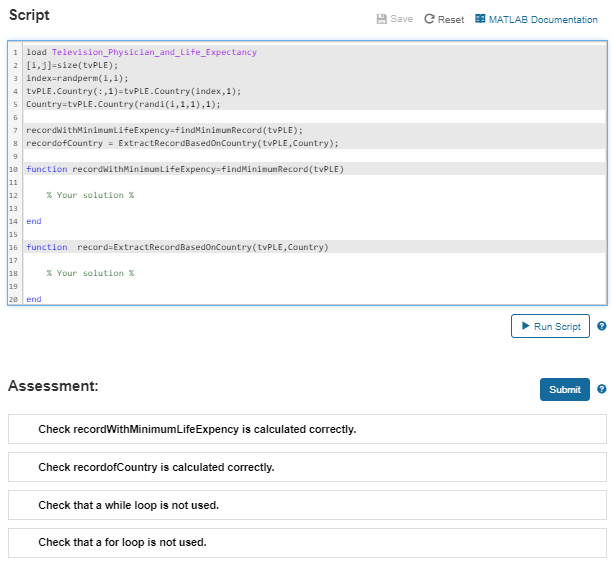Select the 'Check recordWithMinimumLifeExpency is calculated correctly' row
This screenshot has width=613, height=565.
(307, 429)
